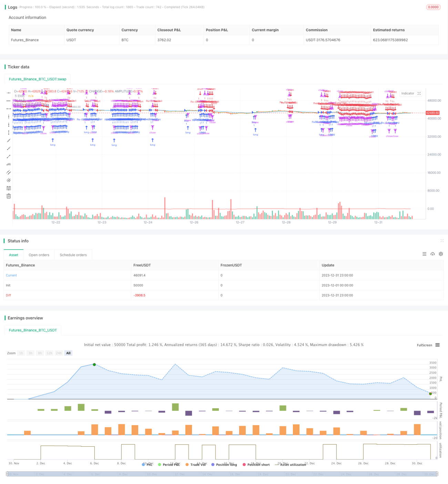Toggle Trade Vol series in legend
The width and height of the screenshot is (448, 484).
click(196, 465)
